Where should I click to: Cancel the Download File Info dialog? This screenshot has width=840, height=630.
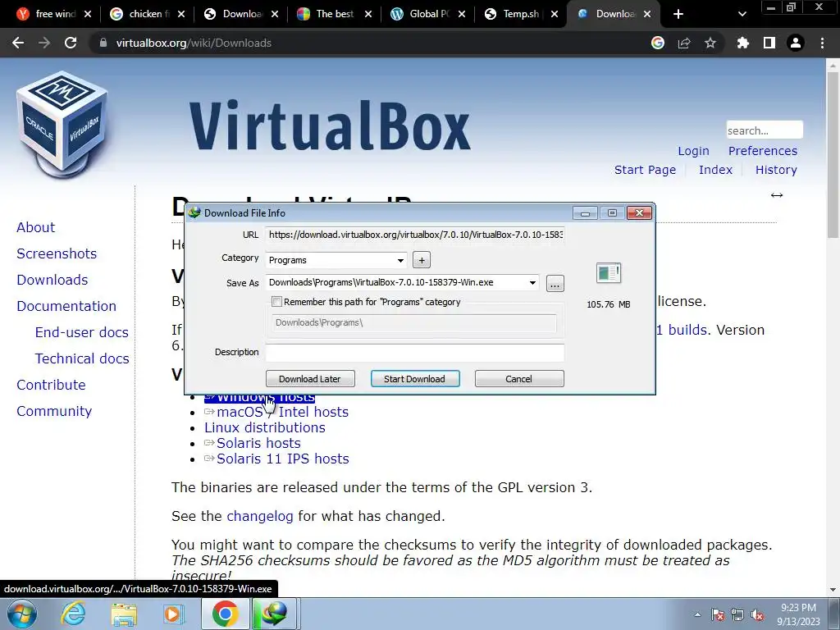518,379
